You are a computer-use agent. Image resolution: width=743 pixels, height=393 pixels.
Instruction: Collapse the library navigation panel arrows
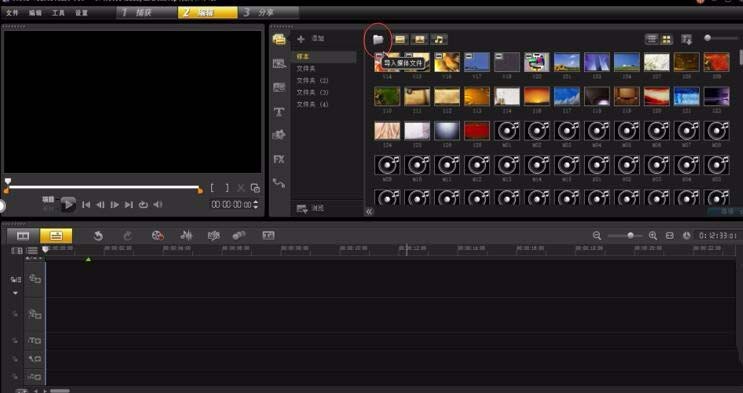tap(369, 211)
